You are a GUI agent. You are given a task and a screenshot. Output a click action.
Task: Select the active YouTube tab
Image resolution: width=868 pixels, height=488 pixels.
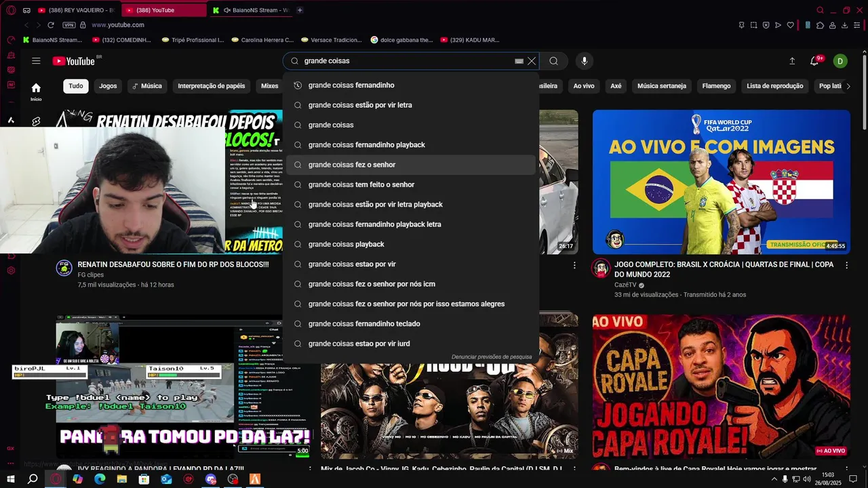click(x=165, y=10)
